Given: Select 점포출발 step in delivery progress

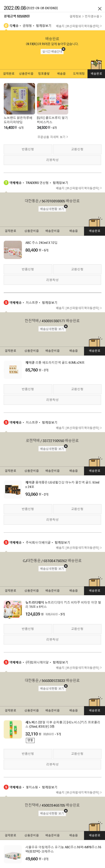Looking at the screenshot, I should tap(44, 73).
